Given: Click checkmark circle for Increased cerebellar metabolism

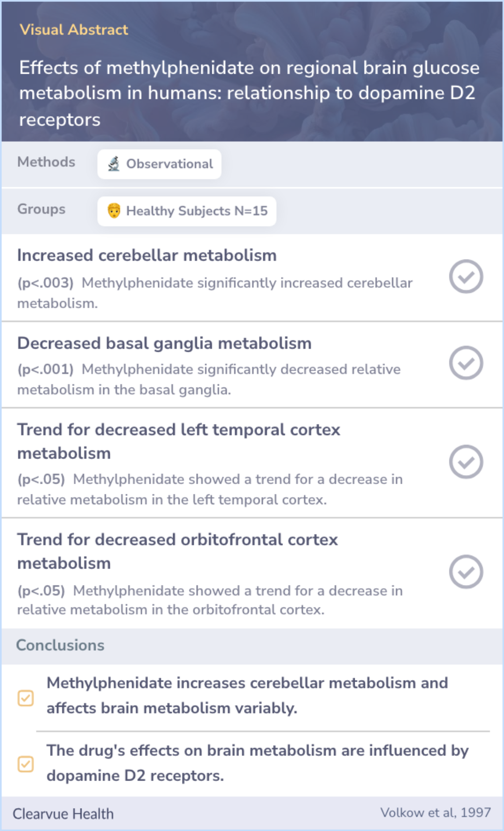Looking at the screenshot, I should coord(466,276).
